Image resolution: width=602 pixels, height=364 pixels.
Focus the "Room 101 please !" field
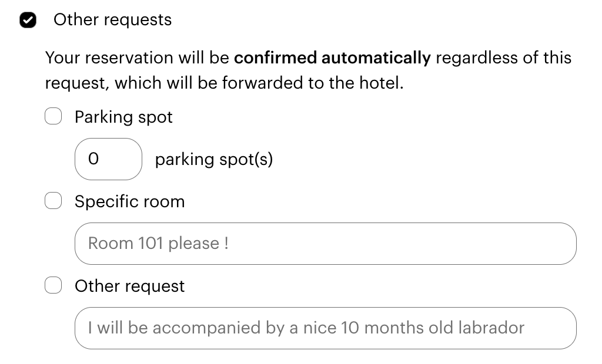(325, 244)
